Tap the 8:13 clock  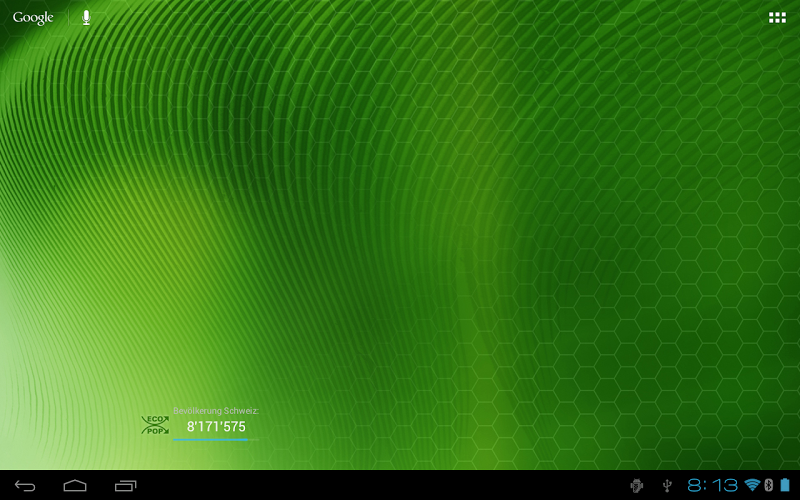coord(713,485)
